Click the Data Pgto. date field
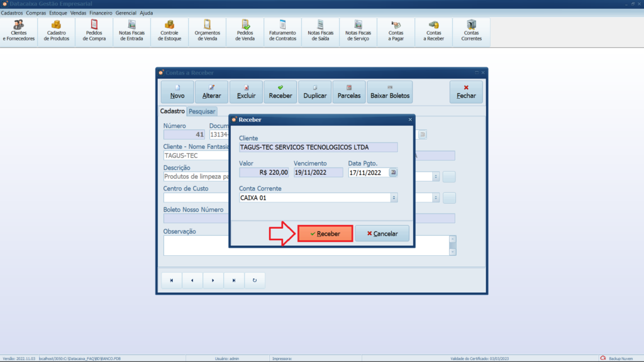This screenshot has width=644, height=362. (x=368, y=172)
